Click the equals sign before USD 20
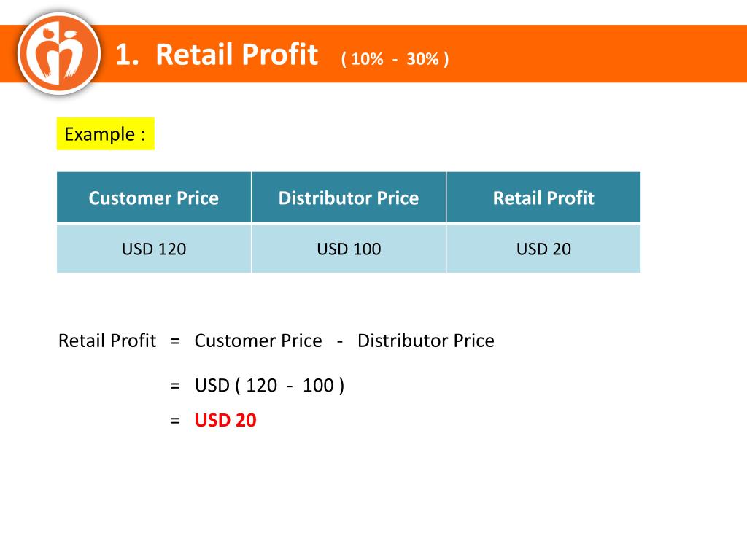 pos(175,421)
